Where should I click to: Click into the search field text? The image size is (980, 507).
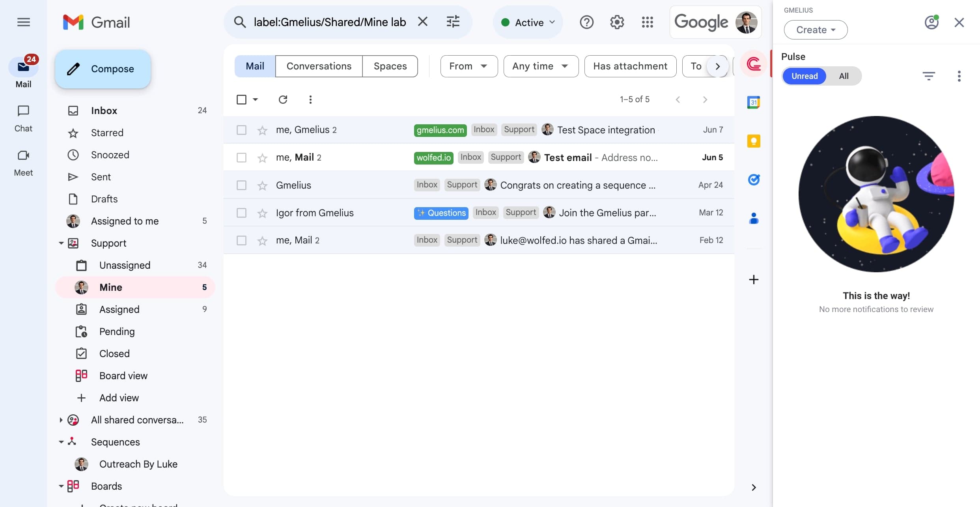pos(330,22)
